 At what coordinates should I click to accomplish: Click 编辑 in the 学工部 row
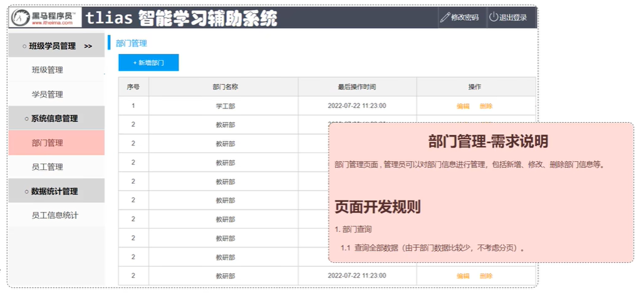point(463,106)
